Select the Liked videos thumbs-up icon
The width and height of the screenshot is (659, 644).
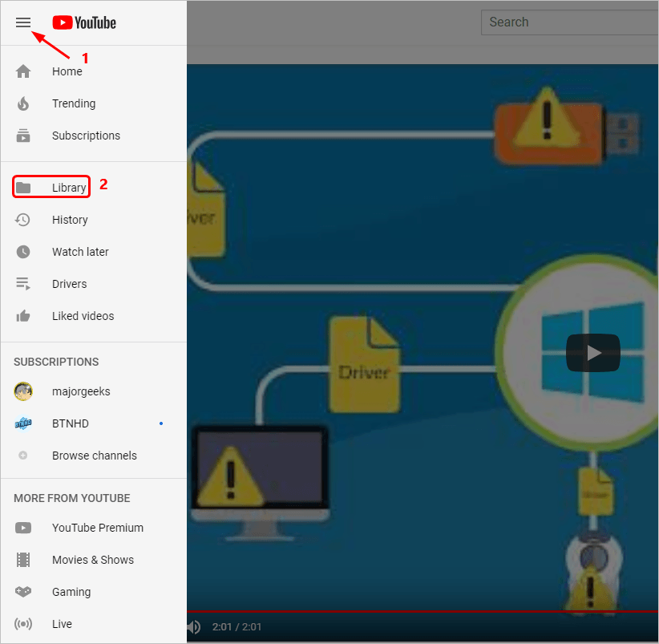(23, 316)
